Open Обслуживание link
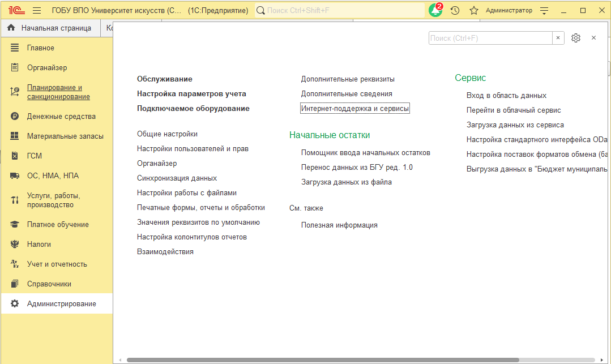 coord(164,79)
